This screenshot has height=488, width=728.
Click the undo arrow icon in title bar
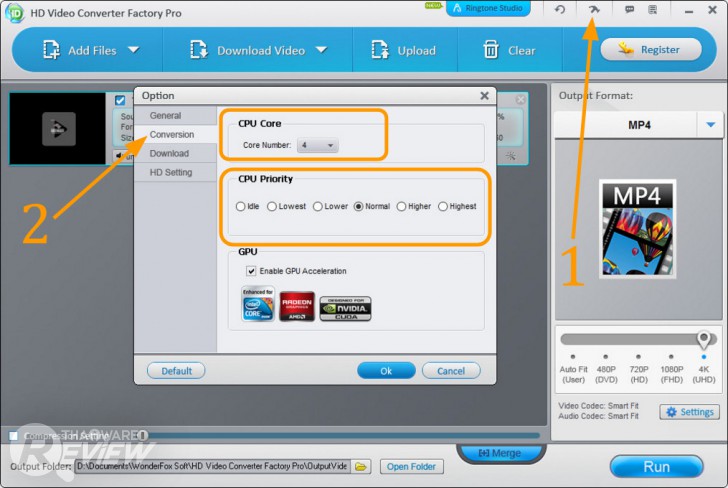click(560, 9)
